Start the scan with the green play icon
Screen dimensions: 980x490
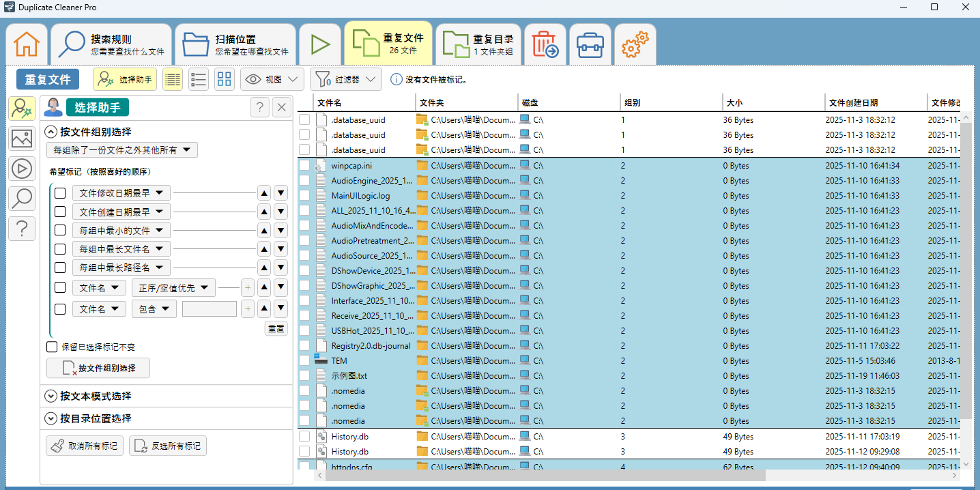pyautogui.click(x=319, y=43)
